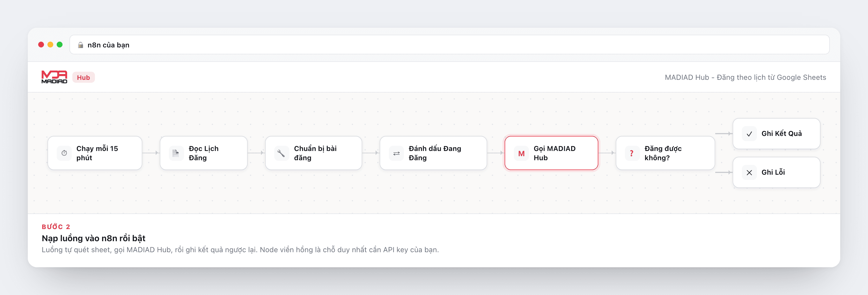Click the green maximize window dot
The width and height of the screenshot is (868, 295).
coord(60,45)
